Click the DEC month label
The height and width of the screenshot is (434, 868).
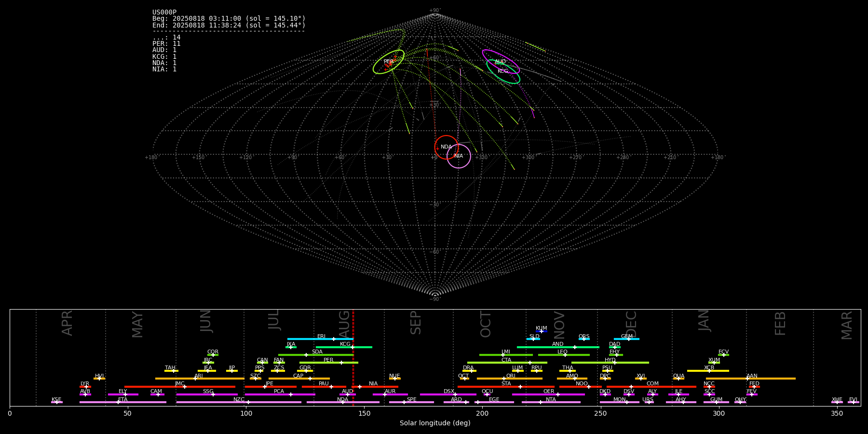631,324
